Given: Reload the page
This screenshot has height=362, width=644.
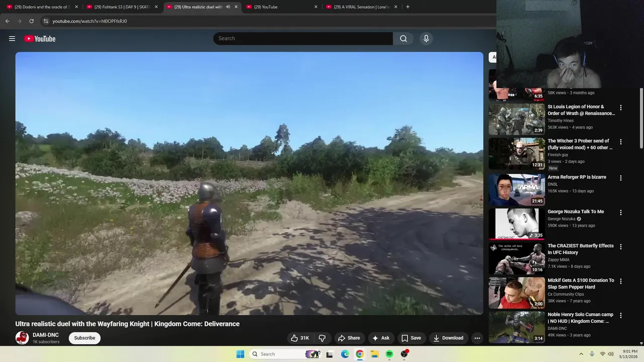Looking at the screenshot, I should pos(31,21).
